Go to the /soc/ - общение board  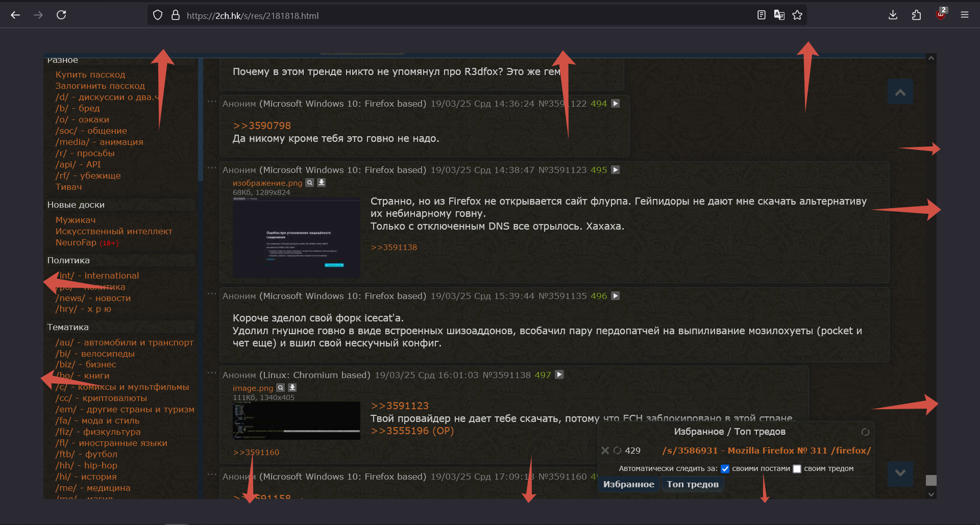[x=91, y=131]
